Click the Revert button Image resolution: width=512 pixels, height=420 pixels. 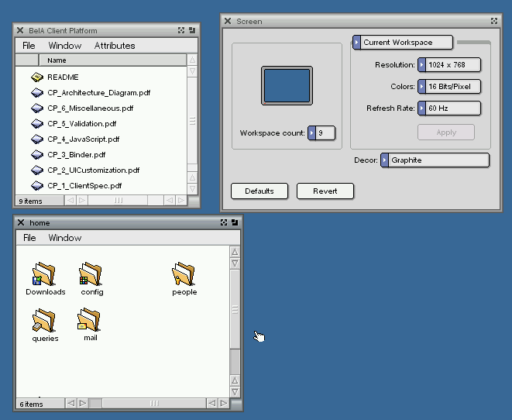pos(325,191)
